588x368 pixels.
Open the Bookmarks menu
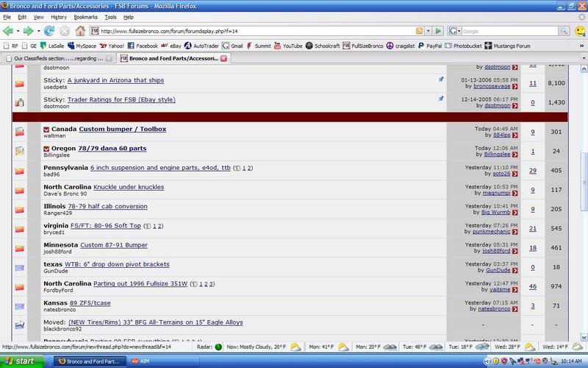(x=85, y=17)
